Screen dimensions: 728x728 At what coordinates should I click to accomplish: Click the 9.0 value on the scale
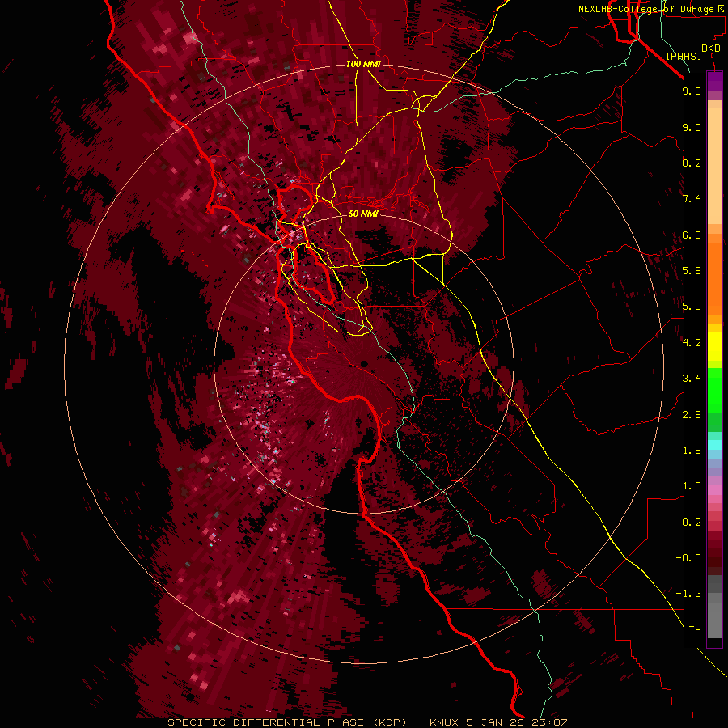click(x=692, y=127)
